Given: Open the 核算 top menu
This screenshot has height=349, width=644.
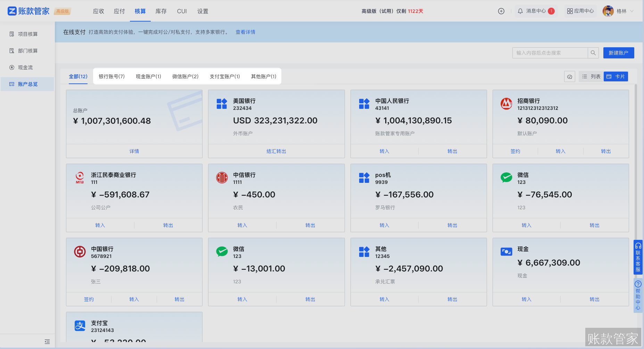Looking at the screenshot, I should click(x=140, y=11).
